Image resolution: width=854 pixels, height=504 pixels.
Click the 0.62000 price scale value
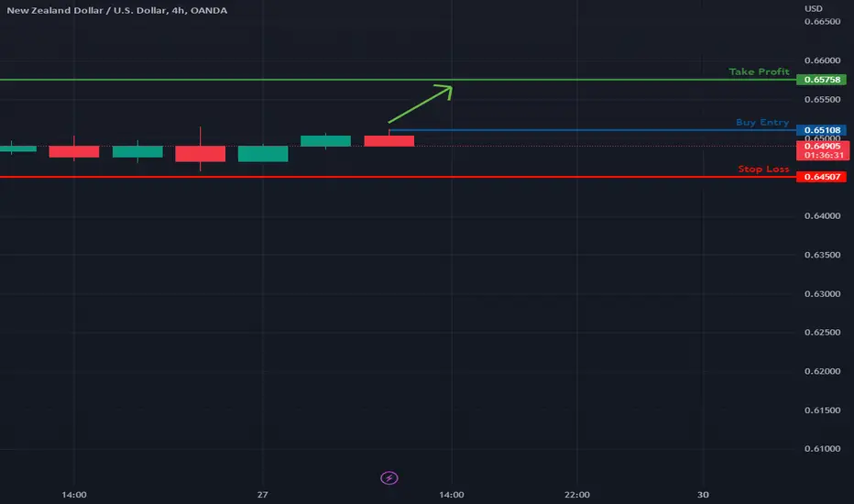(822, 371)
